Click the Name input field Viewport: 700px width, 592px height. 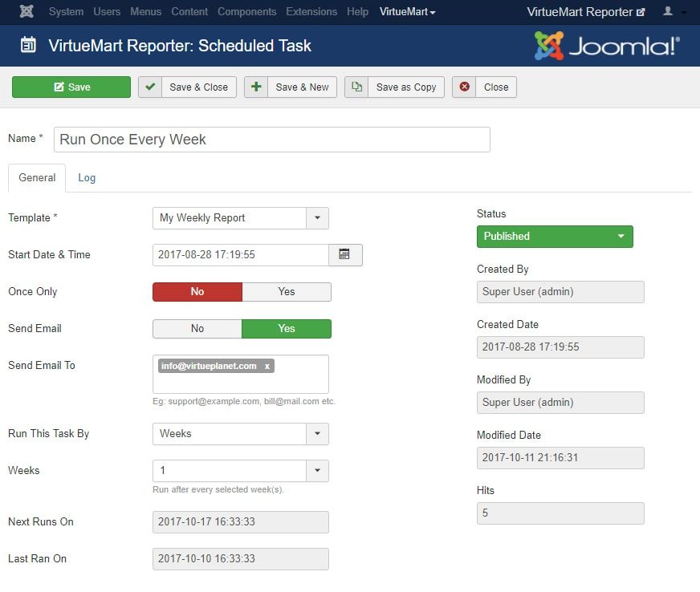click(x=272, y=140)
